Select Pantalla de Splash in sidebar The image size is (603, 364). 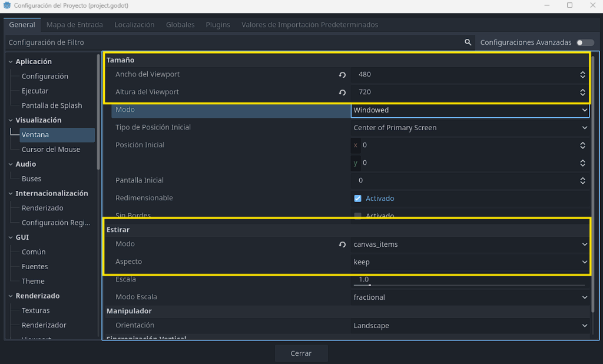pos(52,105)
